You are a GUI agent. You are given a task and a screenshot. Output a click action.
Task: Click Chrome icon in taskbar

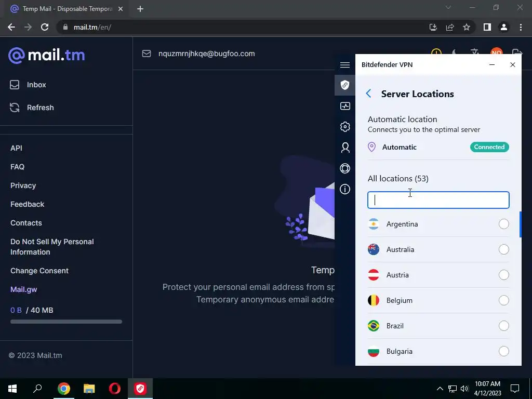click(x=64, y=389)
